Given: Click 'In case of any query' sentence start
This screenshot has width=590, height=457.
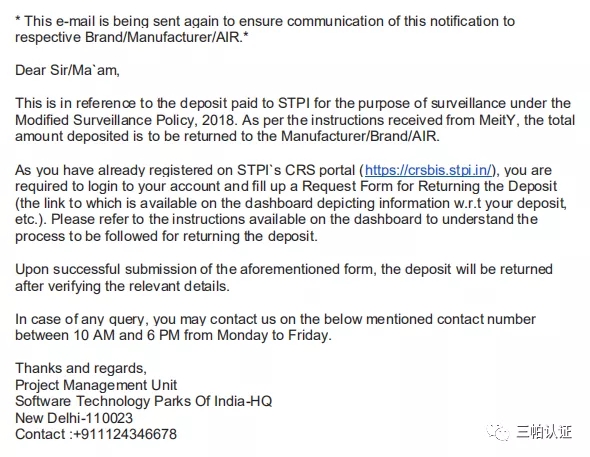Looking at the screenshot, I should (x=79, y=319).
